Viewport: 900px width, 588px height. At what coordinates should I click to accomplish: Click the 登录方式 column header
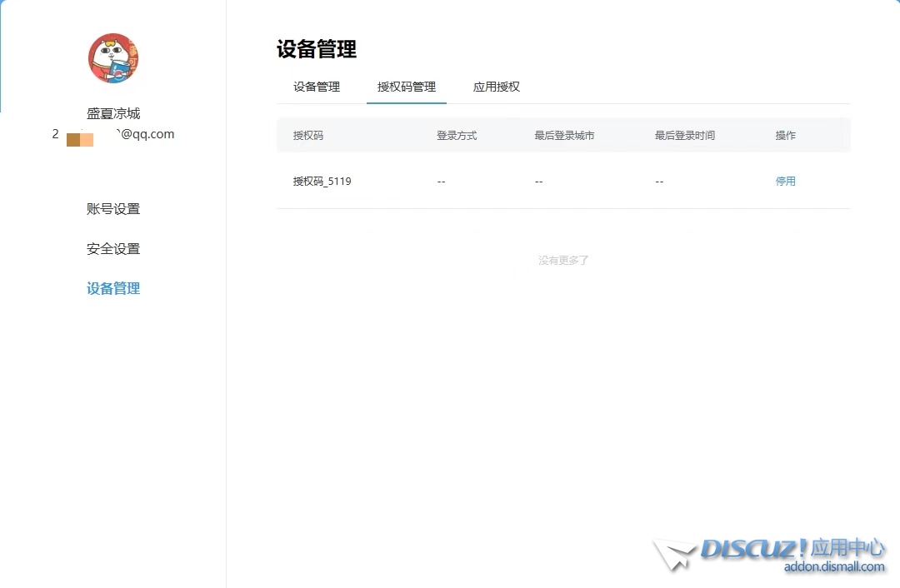click(x=456, y=135)
